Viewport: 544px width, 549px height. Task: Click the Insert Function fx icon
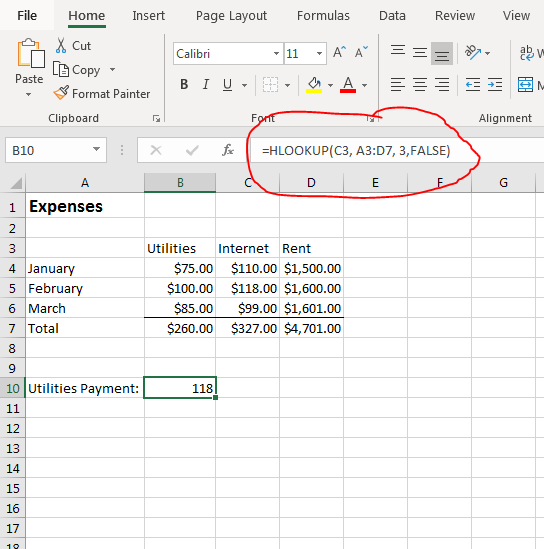point(228,151)
